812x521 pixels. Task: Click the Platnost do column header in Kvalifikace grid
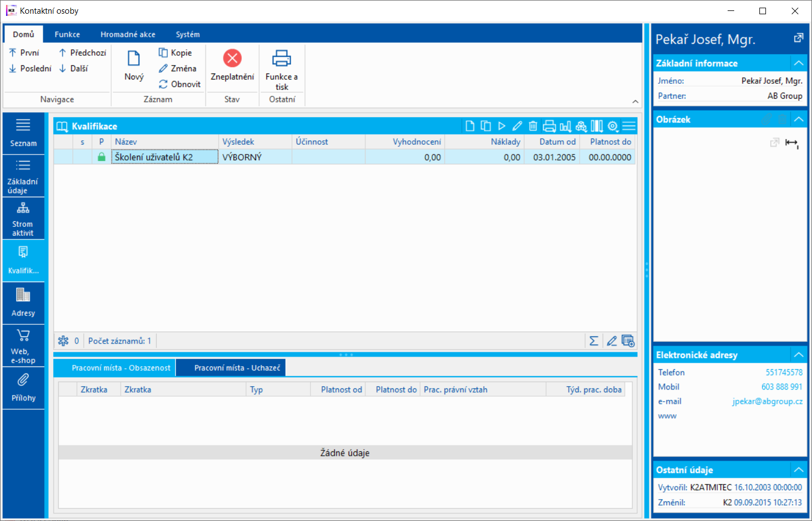point(608,142)
